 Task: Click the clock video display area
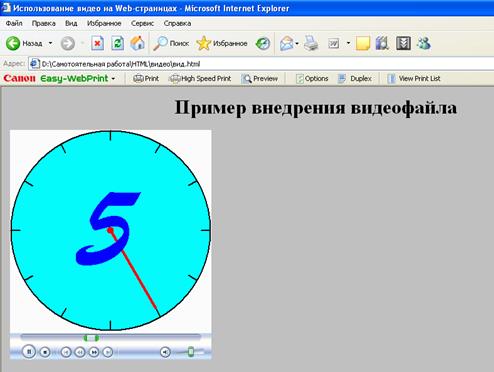(111, 231)
